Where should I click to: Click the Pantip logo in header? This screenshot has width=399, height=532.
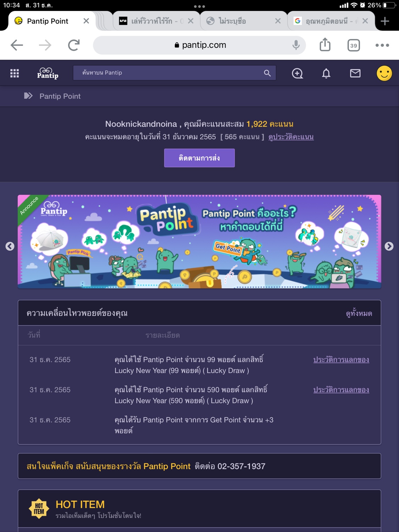(48, 73)
